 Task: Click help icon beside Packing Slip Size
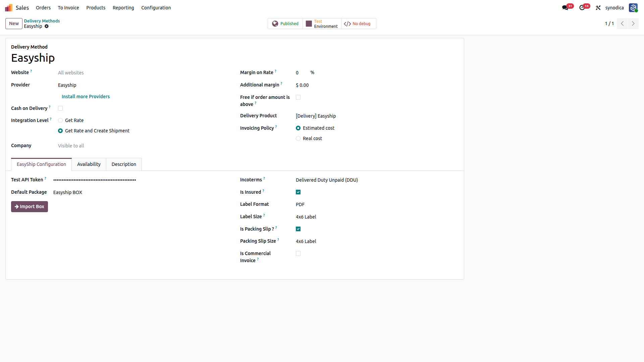pyautogui.click(x=278, y=240)
